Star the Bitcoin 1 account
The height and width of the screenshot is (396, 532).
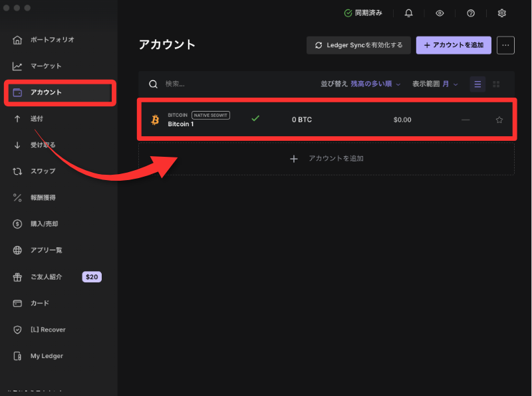[x=499, y=120]
